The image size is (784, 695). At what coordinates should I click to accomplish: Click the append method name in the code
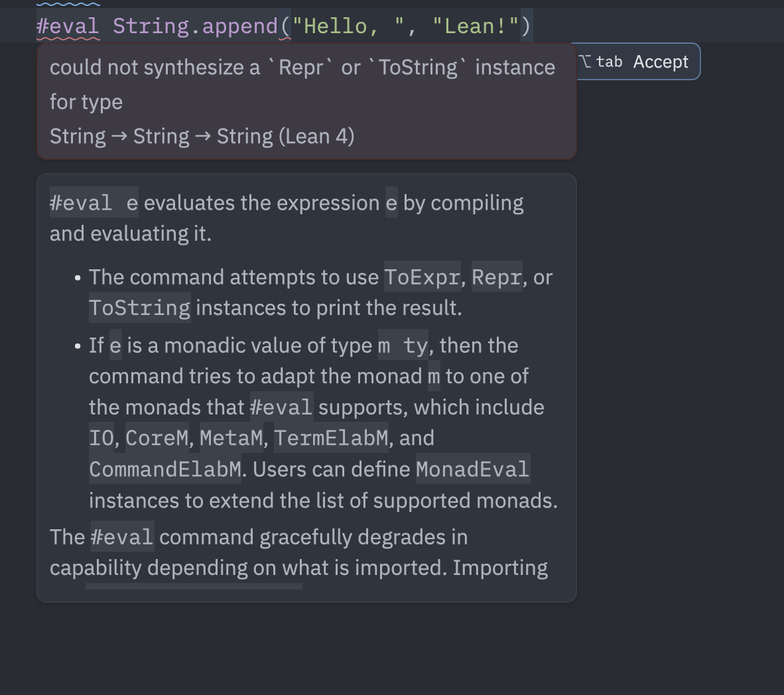(x=240, y=26)
